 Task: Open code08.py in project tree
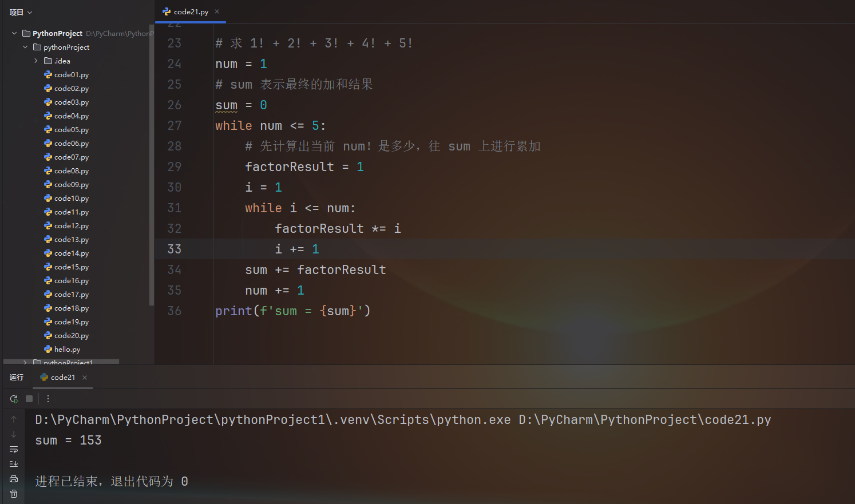pos(66,171)
